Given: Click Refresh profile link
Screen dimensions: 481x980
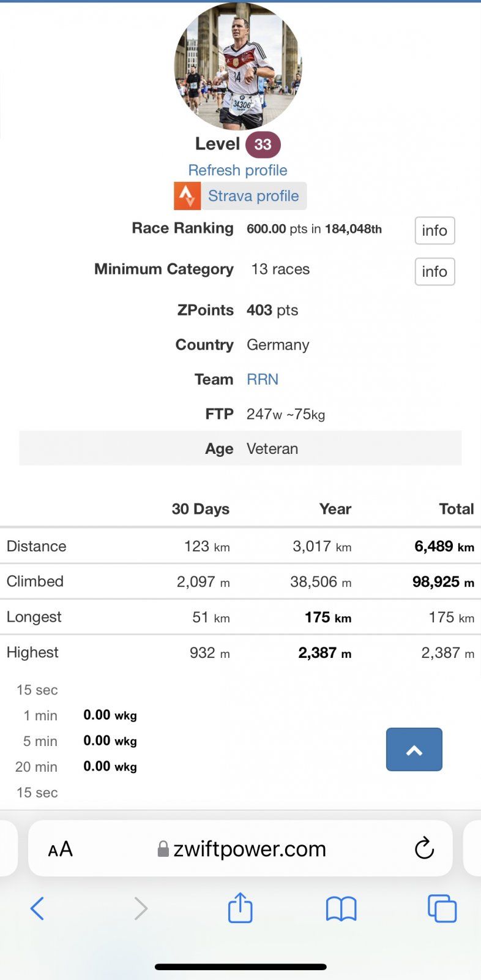Looking at the screenshot, I should pos(237,170).
